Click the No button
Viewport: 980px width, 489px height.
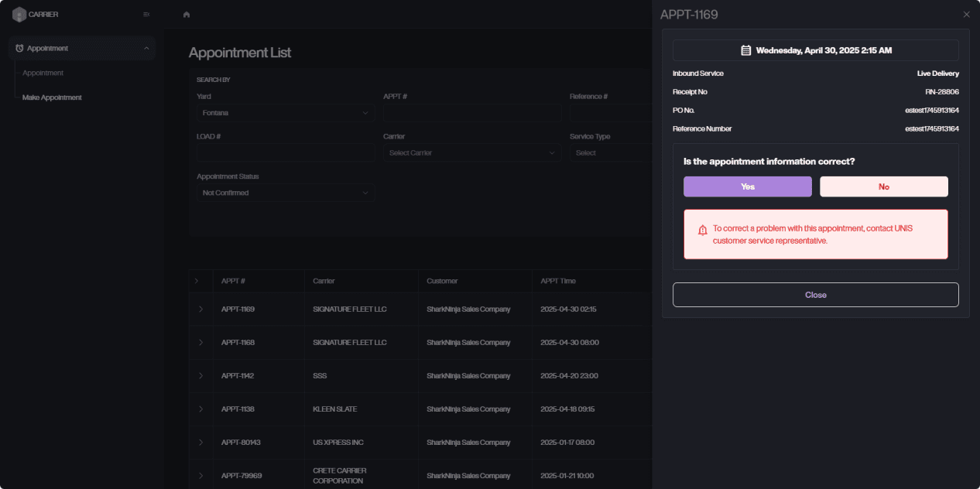click(883, 186)
